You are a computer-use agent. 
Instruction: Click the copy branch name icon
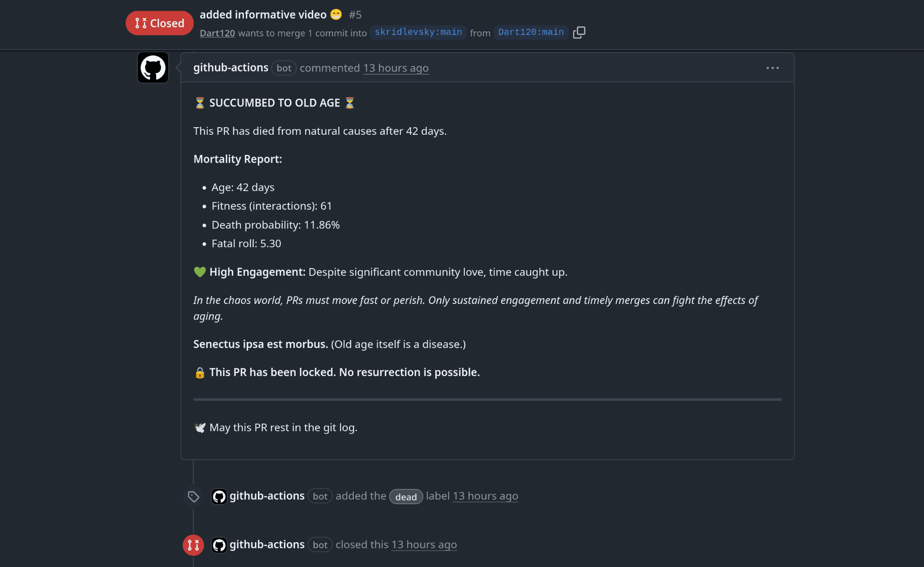[x=579, y=32]
